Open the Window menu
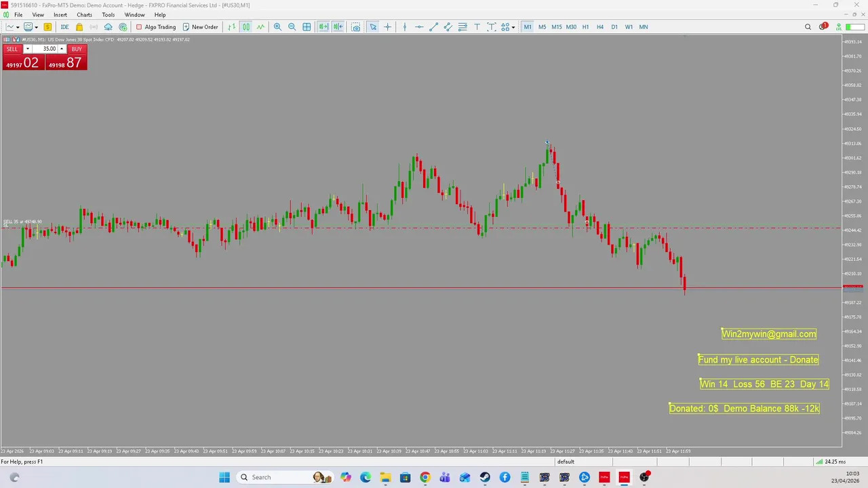 [134, 15]
